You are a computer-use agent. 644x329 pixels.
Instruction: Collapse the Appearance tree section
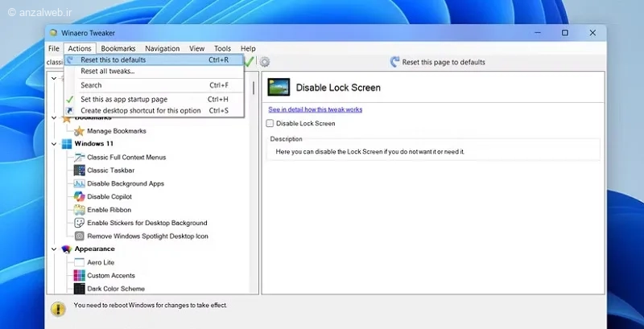(54, 249)
